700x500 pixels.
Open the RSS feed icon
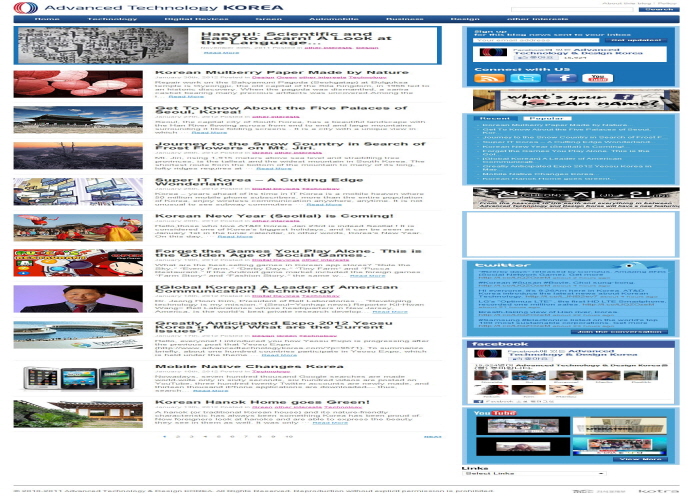tap(490, 78)
